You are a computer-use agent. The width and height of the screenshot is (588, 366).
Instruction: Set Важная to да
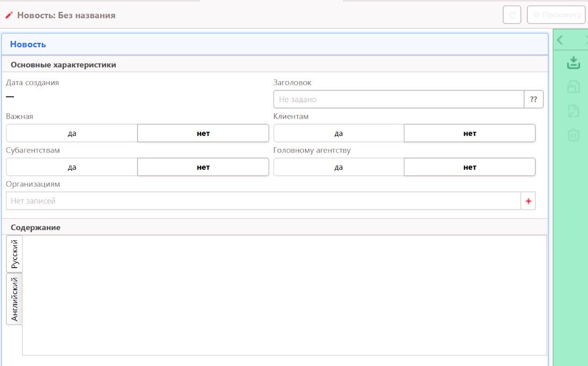[72, 133]
